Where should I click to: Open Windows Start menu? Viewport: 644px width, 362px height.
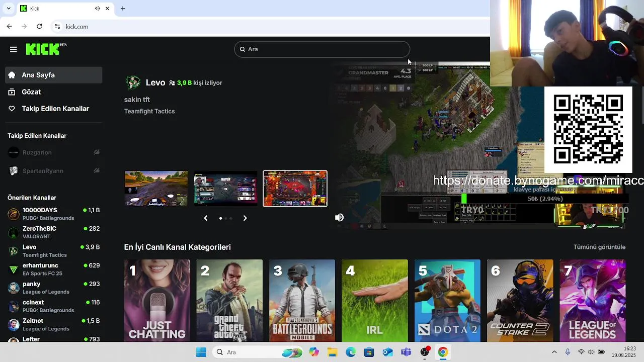pos(201,352)
